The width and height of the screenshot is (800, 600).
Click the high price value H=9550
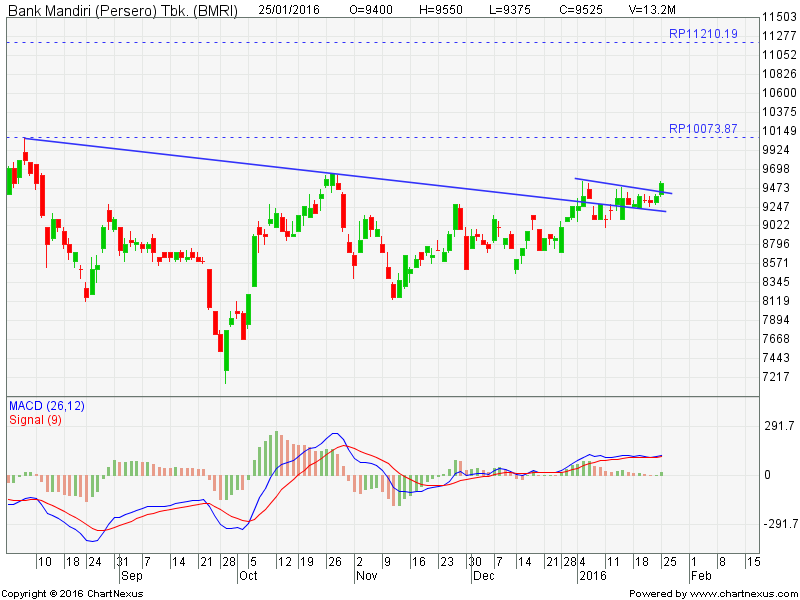tap(440, 10)
